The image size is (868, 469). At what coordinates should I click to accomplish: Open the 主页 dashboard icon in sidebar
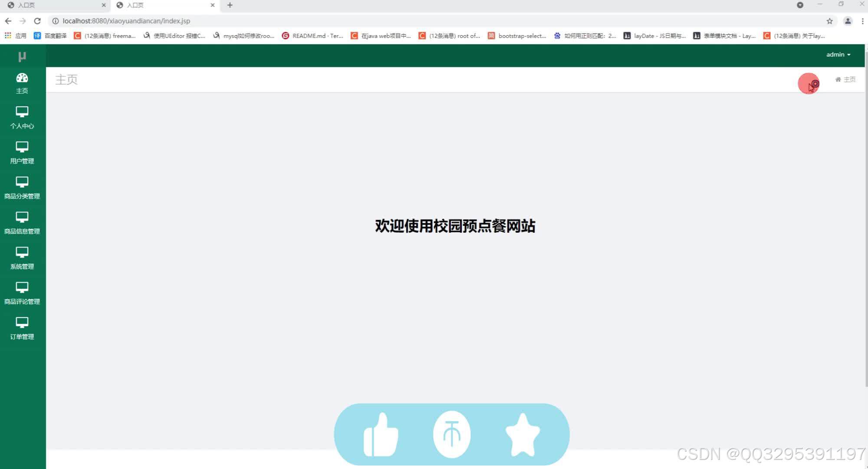[22, 78]
